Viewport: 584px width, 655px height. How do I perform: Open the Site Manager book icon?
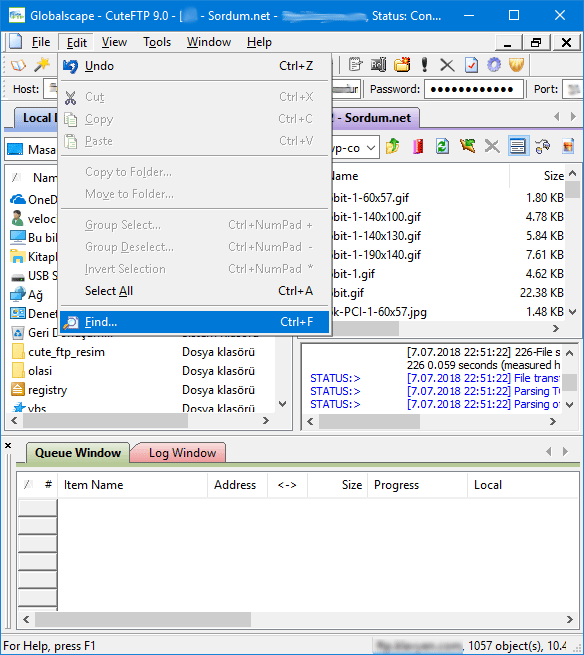pos(18,65)
